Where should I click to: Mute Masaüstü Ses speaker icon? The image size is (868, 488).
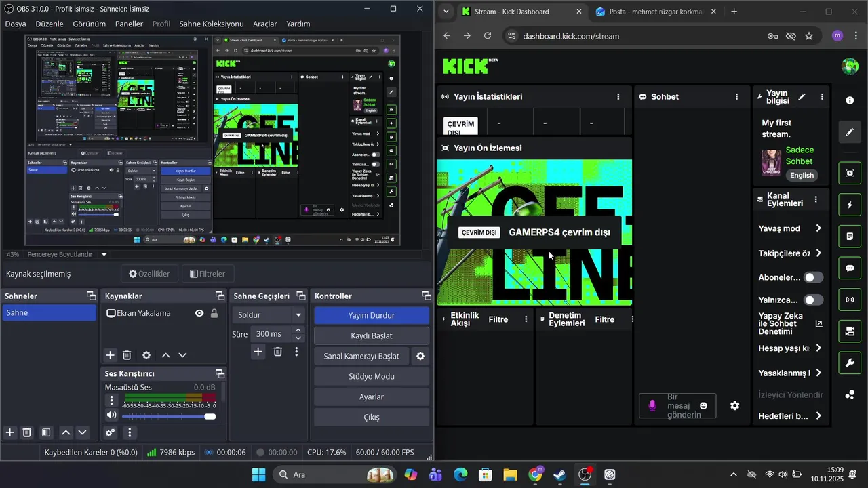click(112, 415)
